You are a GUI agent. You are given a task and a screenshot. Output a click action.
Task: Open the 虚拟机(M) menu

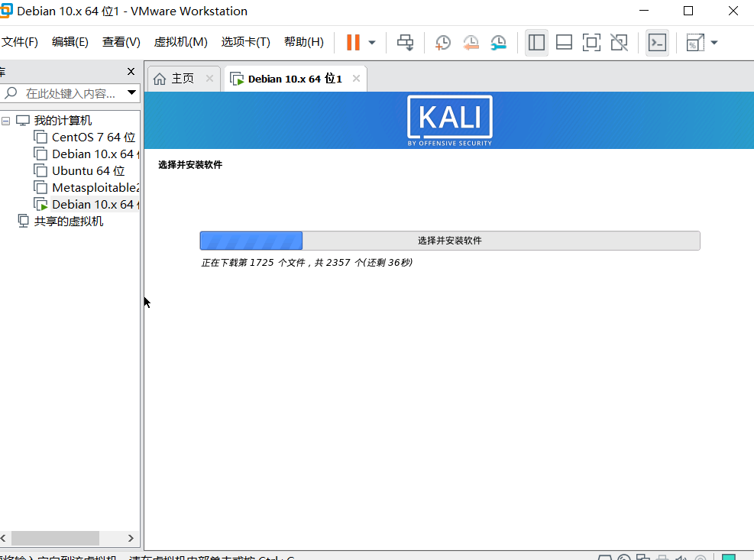coord(181,42)
